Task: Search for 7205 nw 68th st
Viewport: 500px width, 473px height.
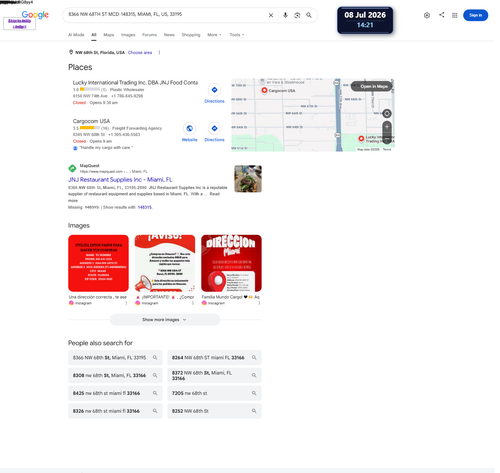Action: [x=214, y=393]
